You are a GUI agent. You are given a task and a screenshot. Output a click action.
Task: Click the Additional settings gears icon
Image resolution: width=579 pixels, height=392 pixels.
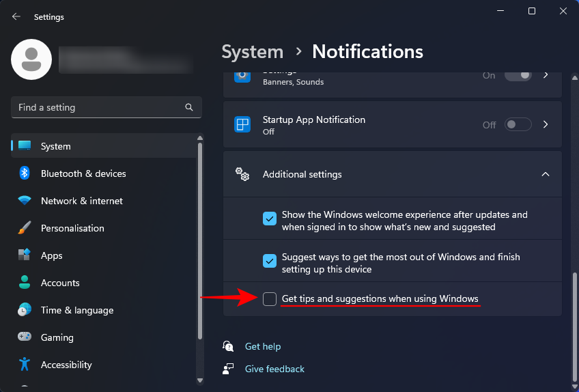(242, 174)
